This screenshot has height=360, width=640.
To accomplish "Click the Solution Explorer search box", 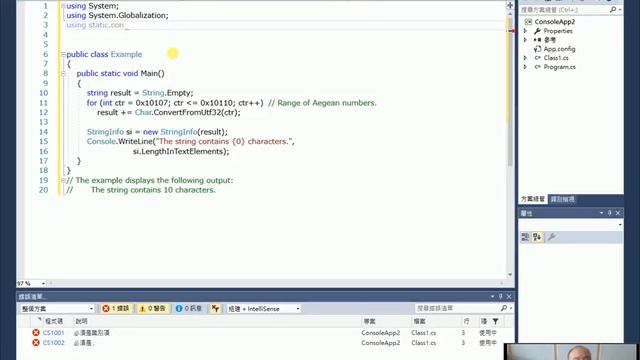I will coord(564,9).
